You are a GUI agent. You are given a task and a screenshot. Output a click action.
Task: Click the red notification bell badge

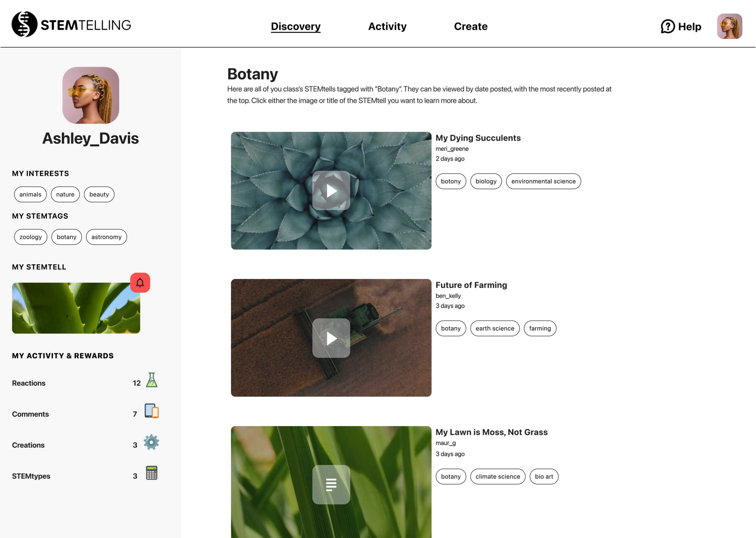point(140,283)
